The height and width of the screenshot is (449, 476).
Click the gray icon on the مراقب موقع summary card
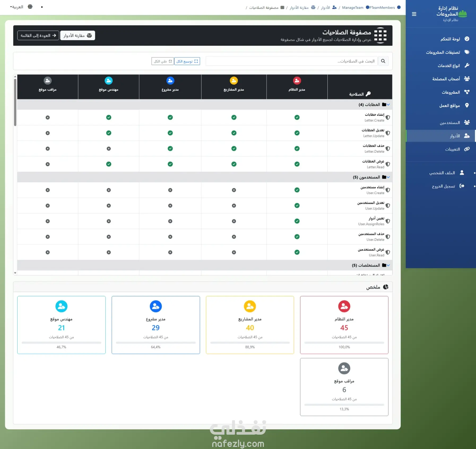tap(344, 368)
